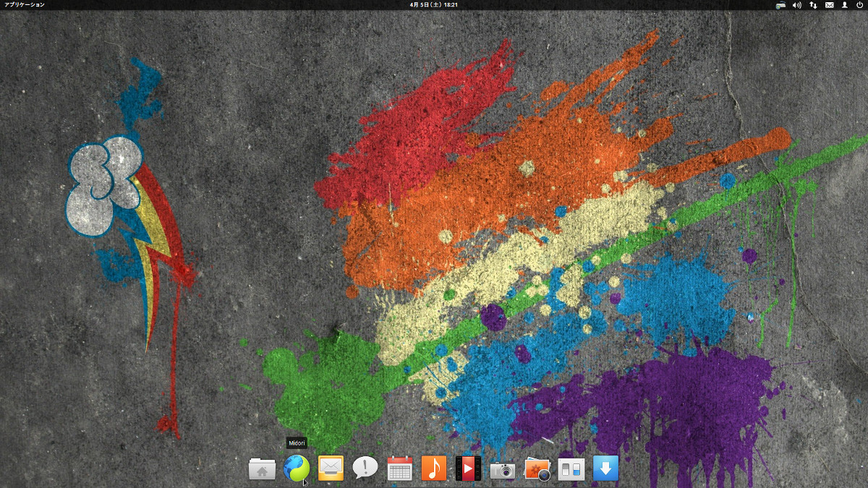Launch the Videos player from the dock

pos(468,469)
